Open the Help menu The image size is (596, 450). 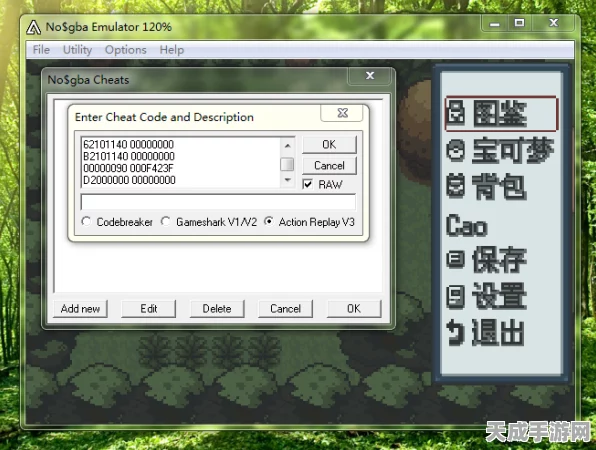click(x=171, y=50)
